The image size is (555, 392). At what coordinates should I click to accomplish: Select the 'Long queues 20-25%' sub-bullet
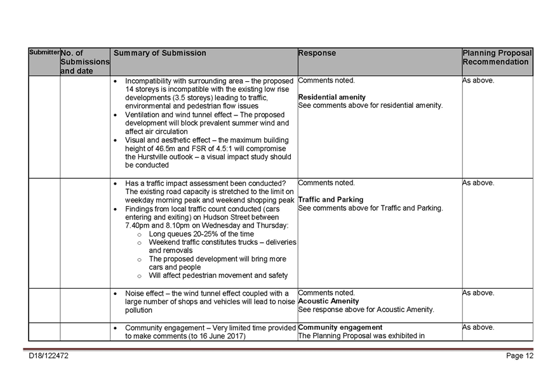201,234
